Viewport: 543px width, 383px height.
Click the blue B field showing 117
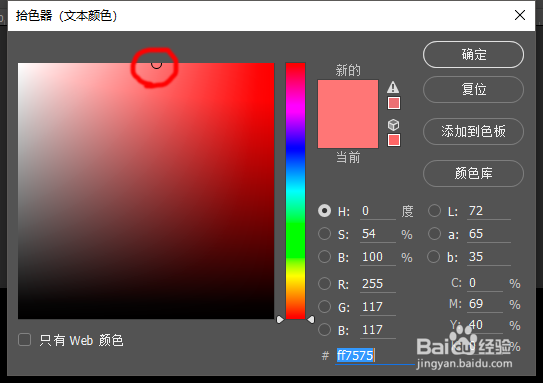378,330
